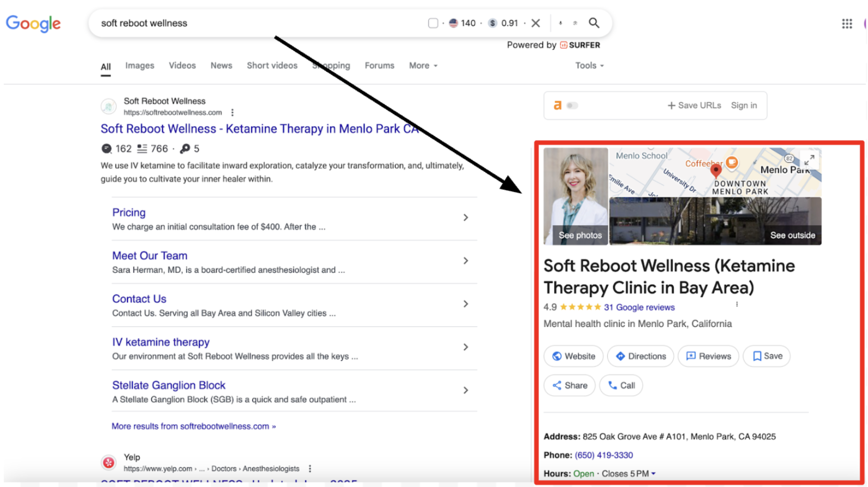Open Soft Reboot Wellness Ketamine Therapy result
This screenshot has width=868, height=487.
(x=260, y=129)
